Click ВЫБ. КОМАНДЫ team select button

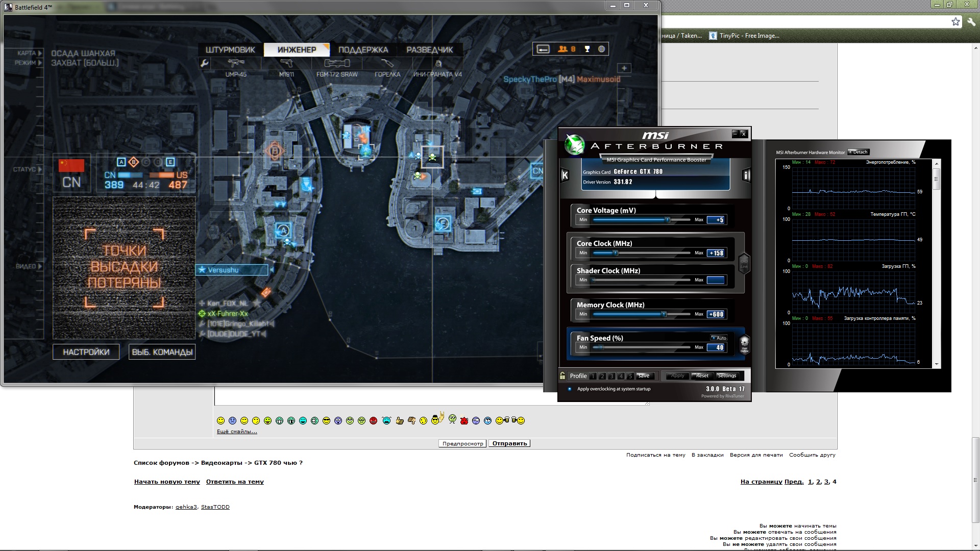[x=162, y=352]
